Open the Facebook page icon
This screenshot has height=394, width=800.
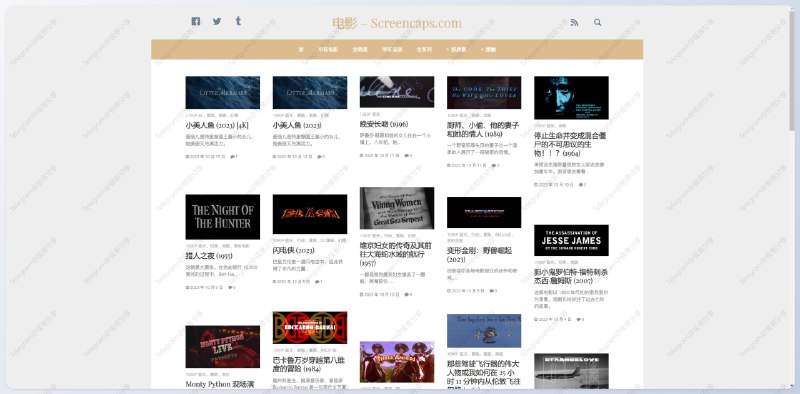(x=195, y=21)
